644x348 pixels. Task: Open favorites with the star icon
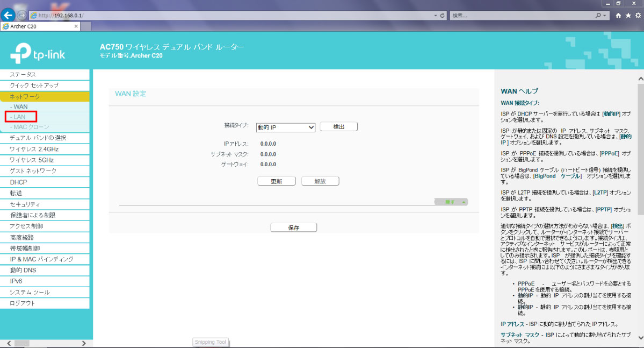point(628,16)
